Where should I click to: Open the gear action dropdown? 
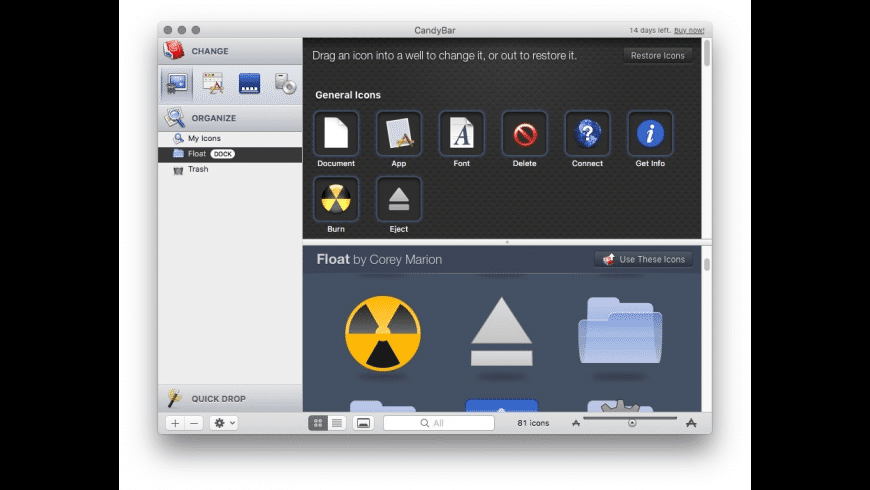[x=225, y=423]
